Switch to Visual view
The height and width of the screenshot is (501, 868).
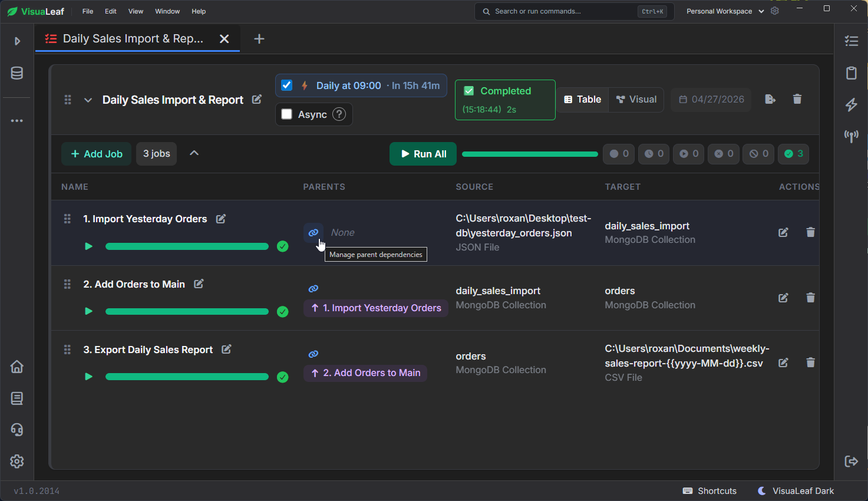[636, 100]
